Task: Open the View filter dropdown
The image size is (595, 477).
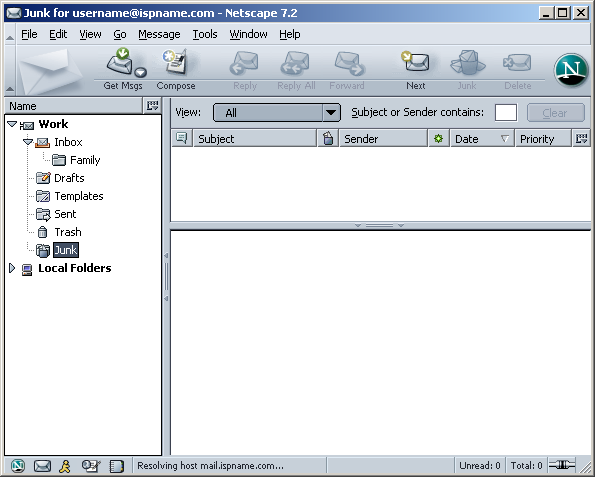Action: coord(277,113)
